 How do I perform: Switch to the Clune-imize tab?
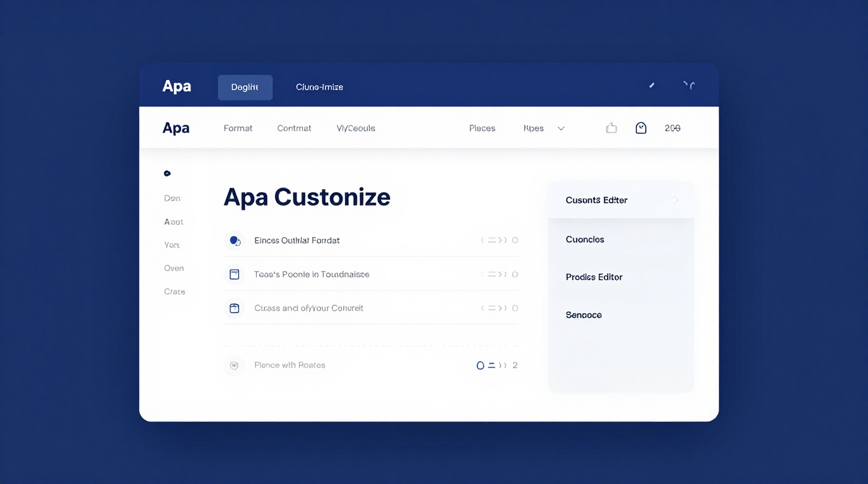pos(319,87)
